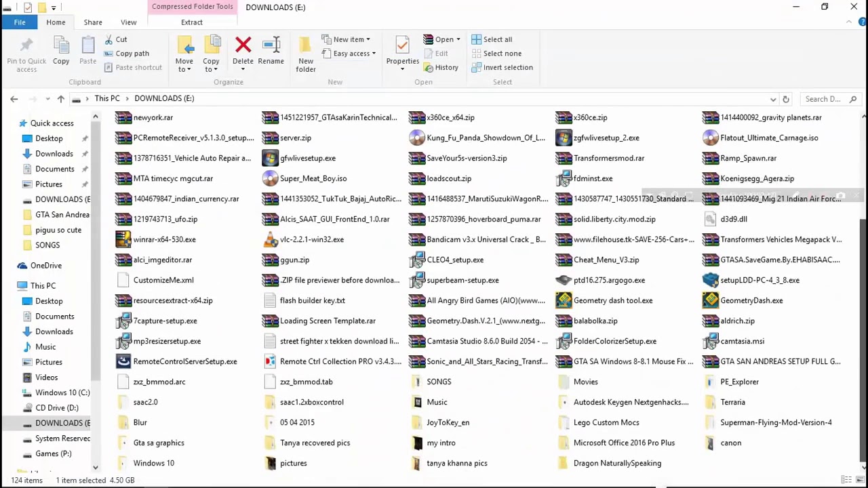The image size is (868, 488).
Task: Select GeometryDash.exe file
Action: tap(751, 300)
